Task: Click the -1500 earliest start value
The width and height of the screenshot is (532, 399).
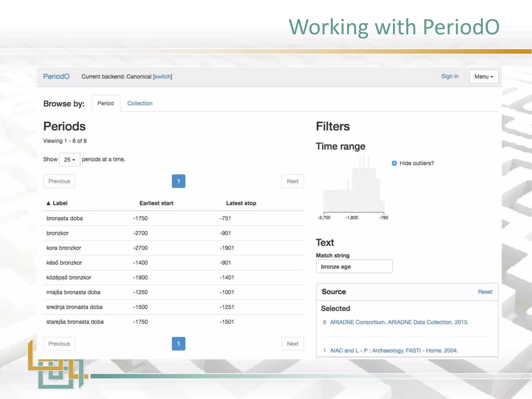Action: pyautogui.click(x=141, y=307)
